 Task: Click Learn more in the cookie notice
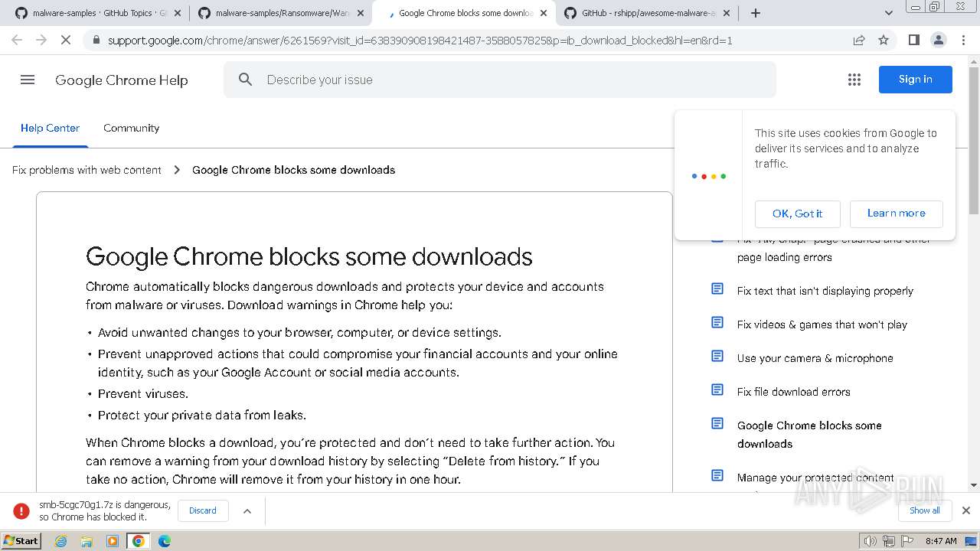click(x=897, y=214)
